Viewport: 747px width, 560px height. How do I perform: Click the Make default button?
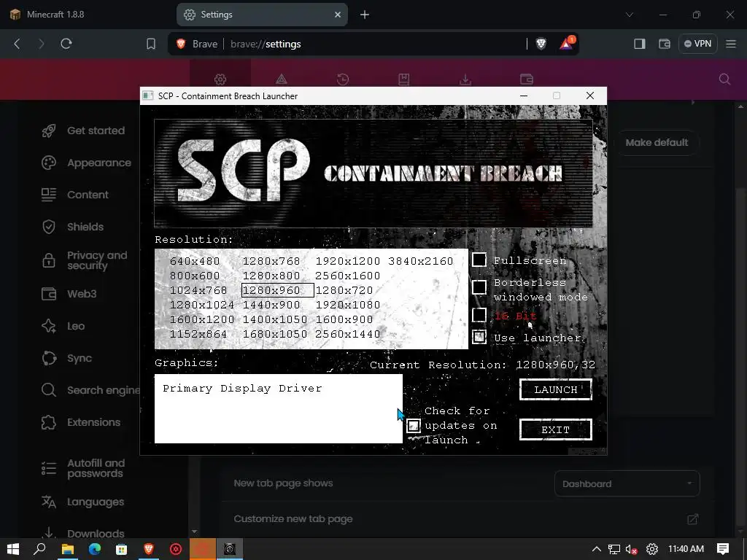point(657,142)
